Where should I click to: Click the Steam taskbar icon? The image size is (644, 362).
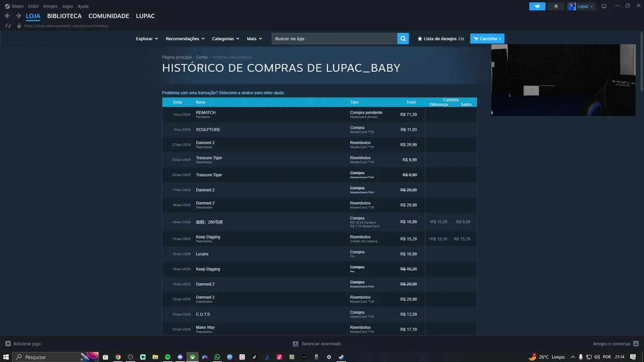click(341, 357)
